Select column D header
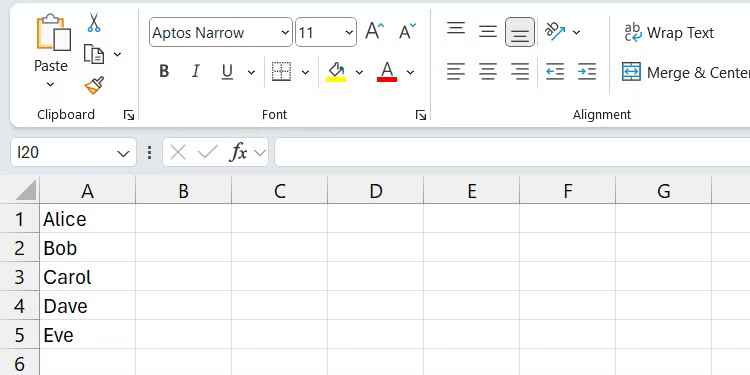This screenshot has height=375, width=750. point(376,191)
